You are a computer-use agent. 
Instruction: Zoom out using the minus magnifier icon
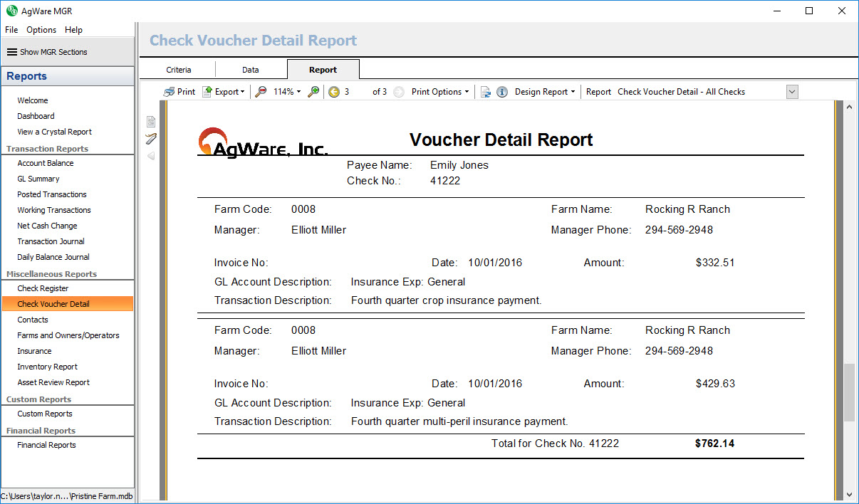pos(261,92)
